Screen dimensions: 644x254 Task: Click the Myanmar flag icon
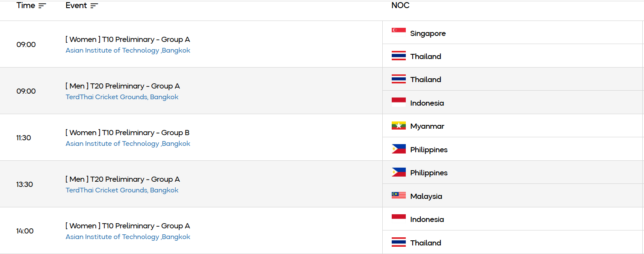398,125
